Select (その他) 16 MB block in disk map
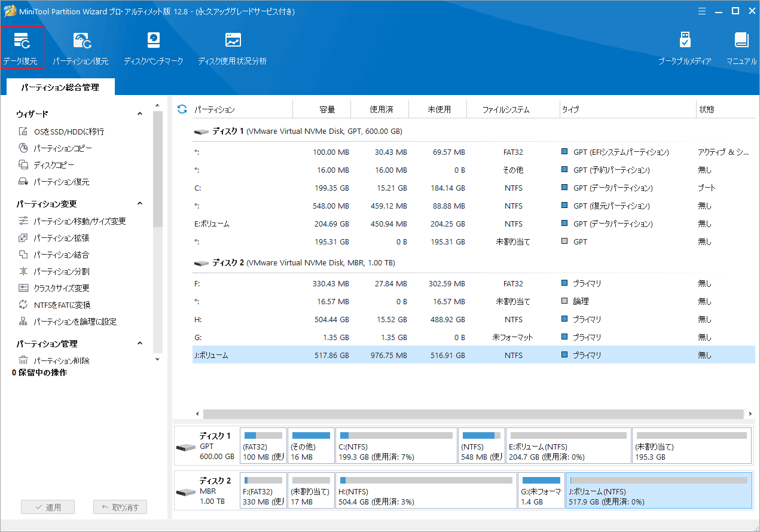Image resolution: width=760 pixels, height=532 pixels. 311,445
